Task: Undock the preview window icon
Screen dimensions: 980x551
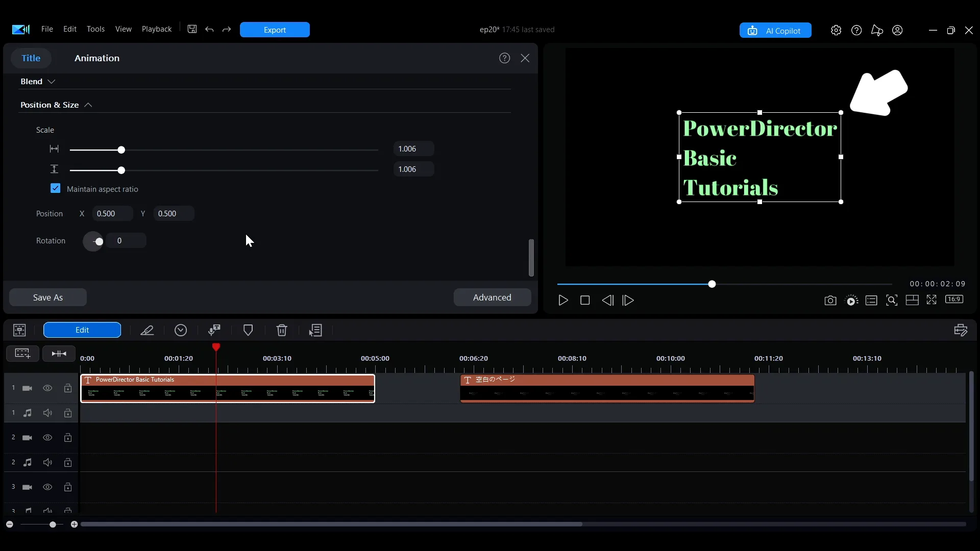Action: pyautogui.click(x=932, y=300)
